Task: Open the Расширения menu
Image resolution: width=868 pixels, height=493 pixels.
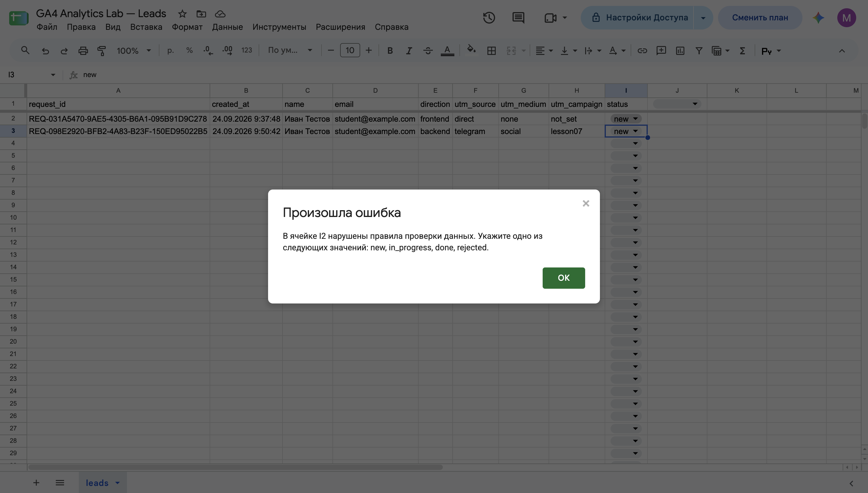Action: 340,27
